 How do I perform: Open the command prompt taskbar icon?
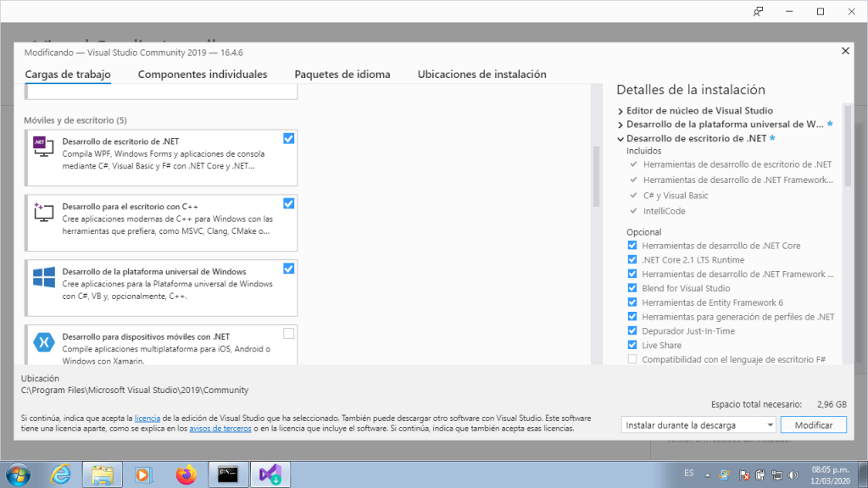[229, 474]
